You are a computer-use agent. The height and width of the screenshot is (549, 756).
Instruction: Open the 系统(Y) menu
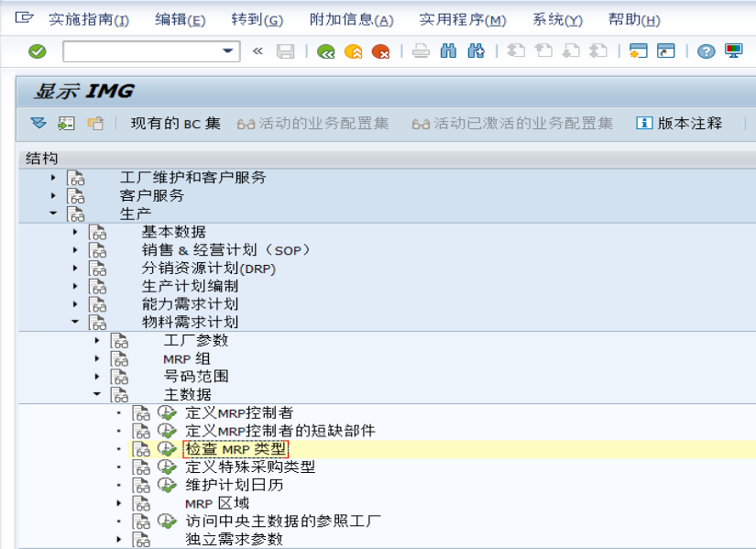[557, 19]
